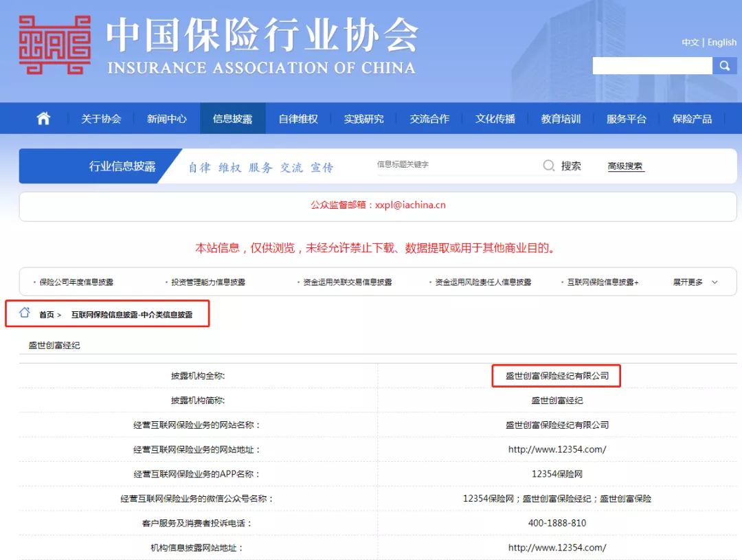The image size is (742, 560).
Task: Focus the 信息标题关键字 input field
Action: point(458,165)
